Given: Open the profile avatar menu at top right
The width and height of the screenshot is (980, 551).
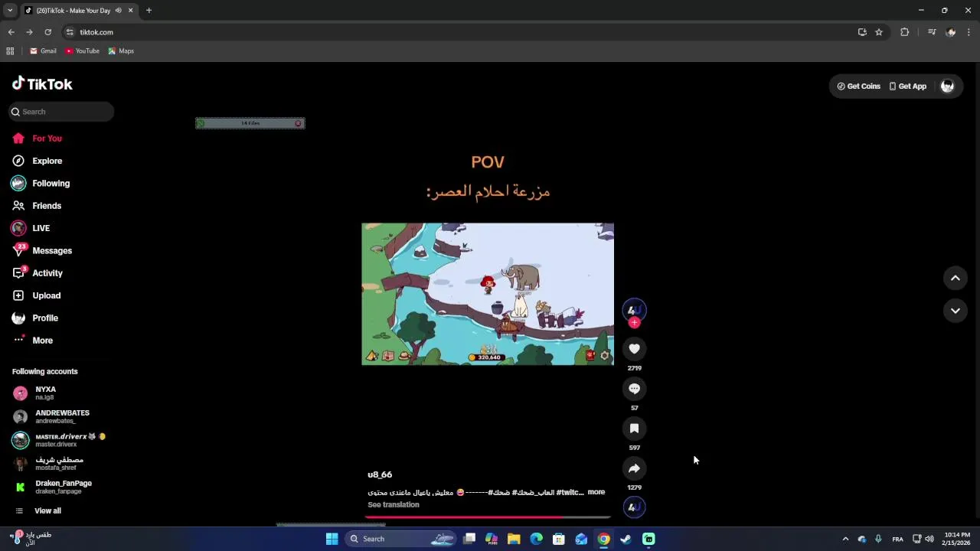Looking at the screenshot, I should [x=947, y=86].
